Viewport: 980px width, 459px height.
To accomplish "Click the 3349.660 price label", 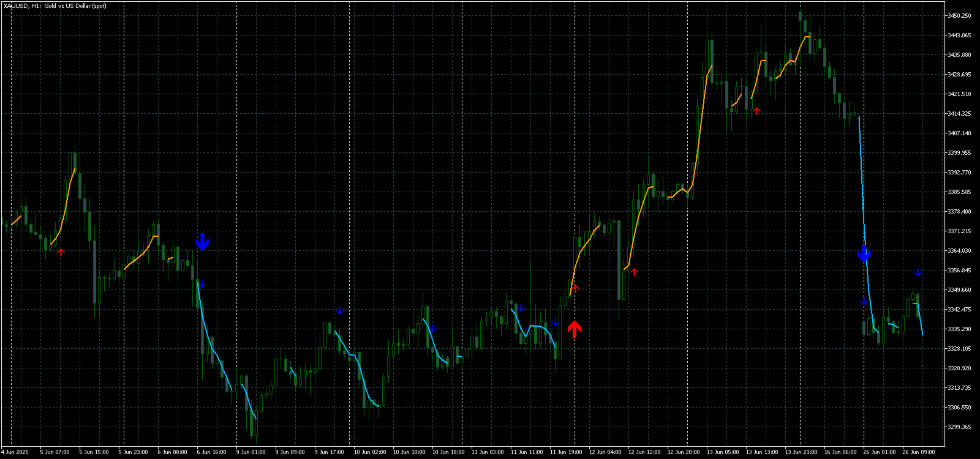I will point(959,290).
